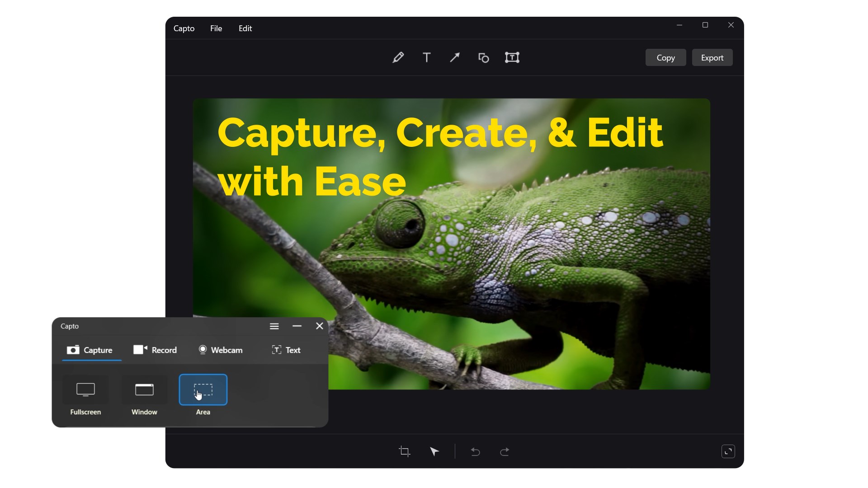Screen dimensions: 868x488
Task: Activate the text recognition frame tool
Action: point(512,57)
